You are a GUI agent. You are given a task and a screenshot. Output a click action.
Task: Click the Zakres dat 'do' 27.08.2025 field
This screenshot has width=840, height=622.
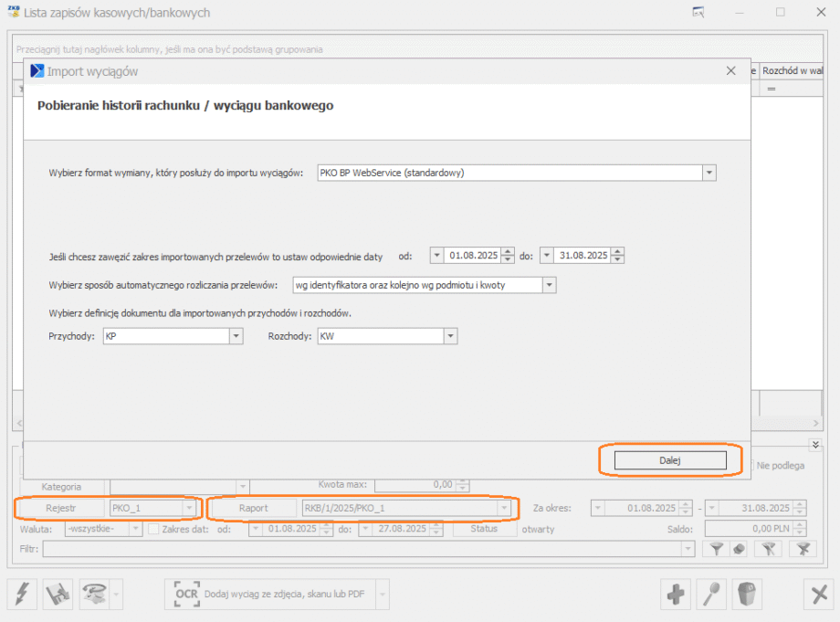402,529
